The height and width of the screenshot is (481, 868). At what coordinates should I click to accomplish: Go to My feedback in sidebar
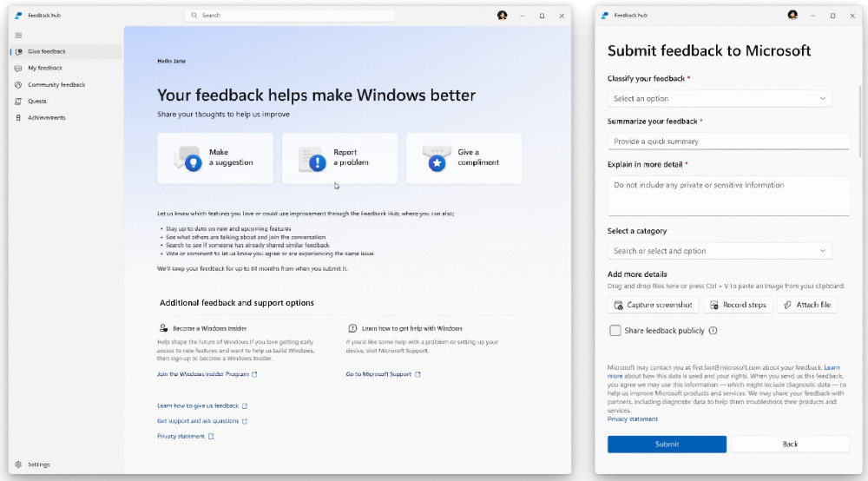[x=44, y=68]
